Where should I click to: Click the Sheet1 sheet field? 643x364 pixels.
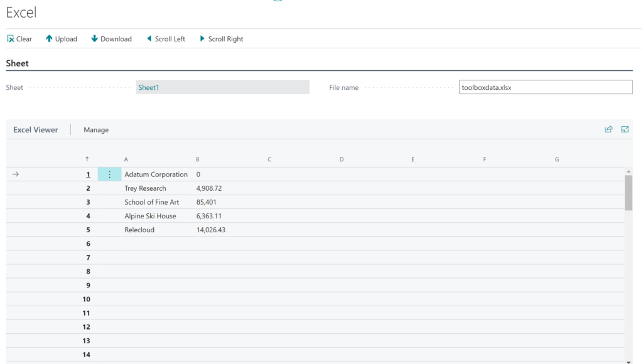223,87
